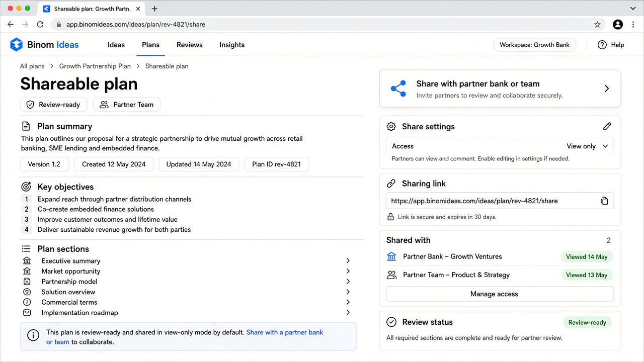This screenshot has height=362, width=644.
Task: Copy the sharing link with clipboard icon
Action: coord(604,201)
